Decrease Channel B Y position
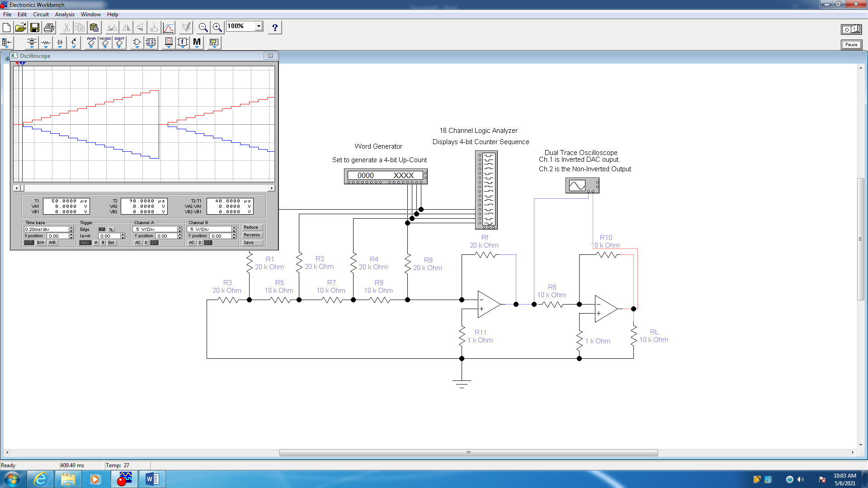 pyautogui.click(x=234, y=238)
